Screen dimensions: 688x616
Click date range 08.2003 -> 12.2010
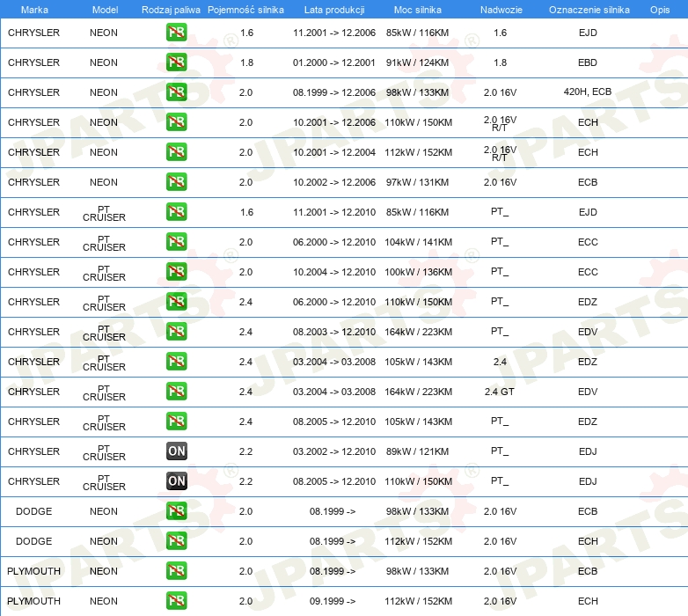[334, 332]
